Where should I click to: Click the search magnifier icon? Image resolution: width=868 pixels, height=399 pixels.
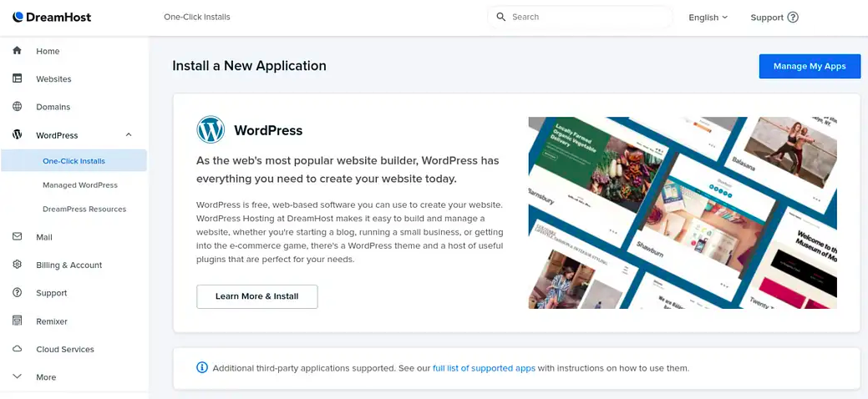pyautogui.click(x=501, y=17)
